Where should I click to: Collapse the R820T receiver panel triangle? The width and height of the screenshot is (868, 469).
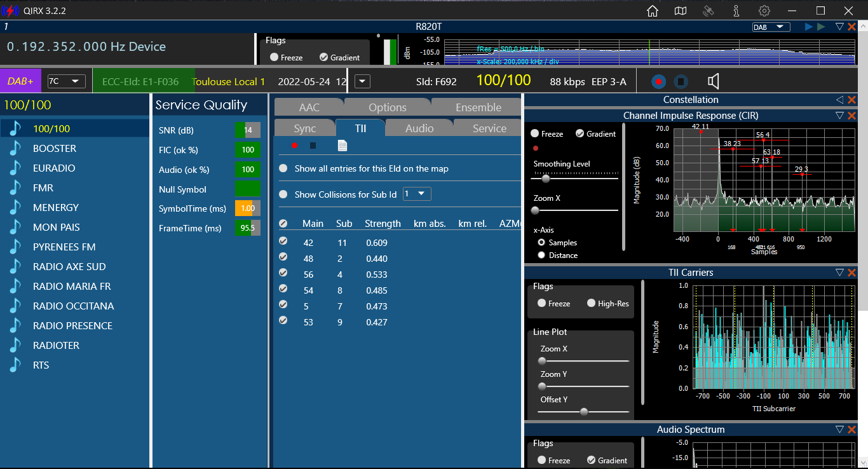839,27
